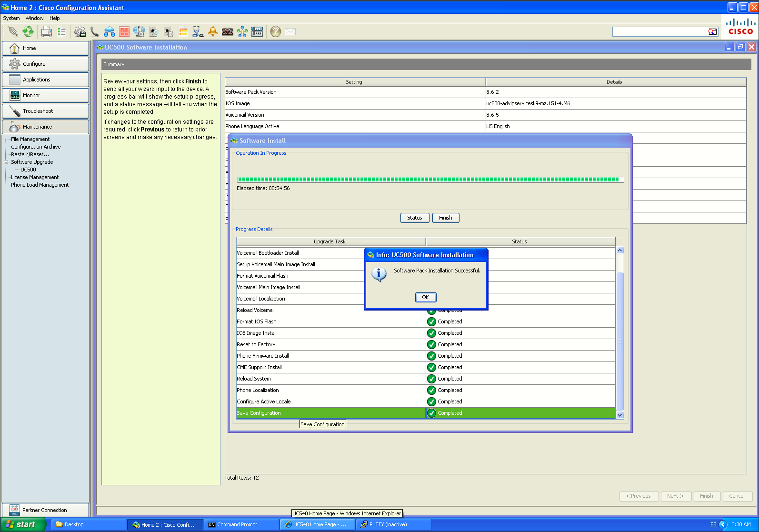Image resolution: width=759 pixels, height=532 pixels.
Task: Open Help question mark icon
Action: point(275,31)
